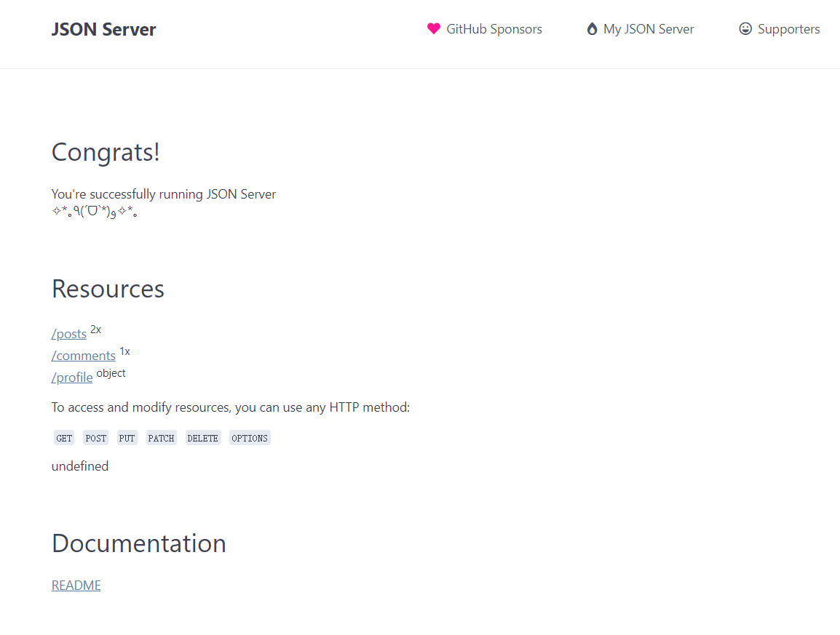Click the Resources heading
The width and height of the screenshot is (840, 635).
(108, 289)
